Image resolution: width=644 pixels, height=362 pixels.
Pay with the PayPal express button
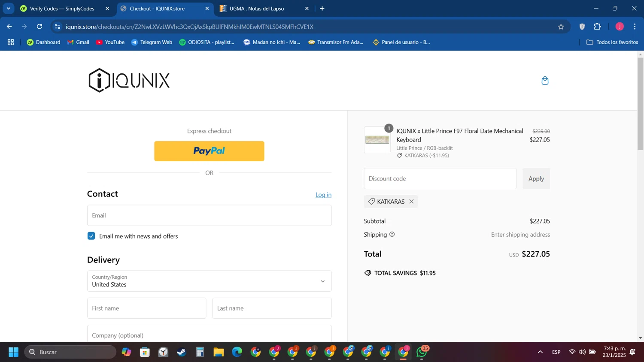coord(209,151)
